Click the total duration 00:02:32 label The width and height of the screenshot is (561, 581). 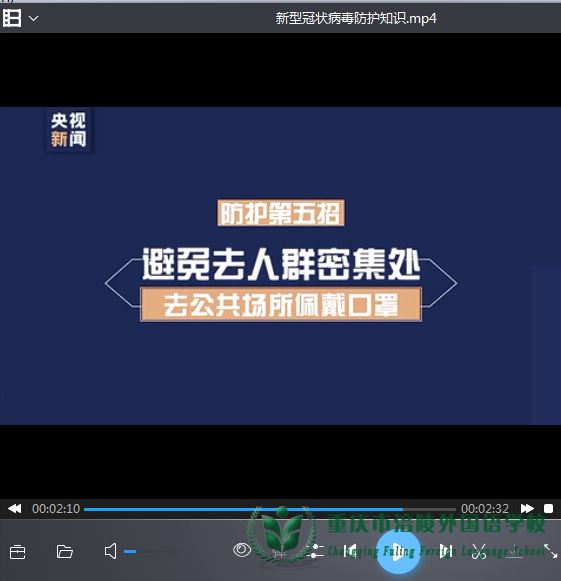[485, 509]
